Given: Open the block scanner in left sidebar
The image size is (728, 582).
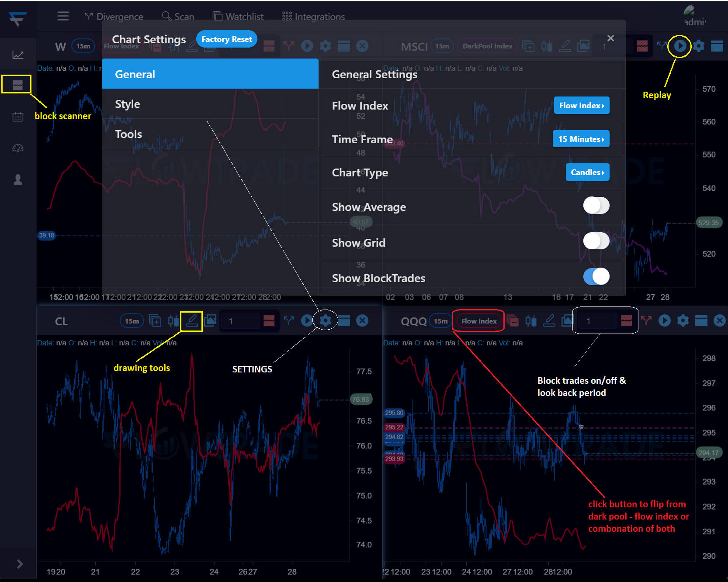Looking at the screenshot, I should (x=17, y=85).
